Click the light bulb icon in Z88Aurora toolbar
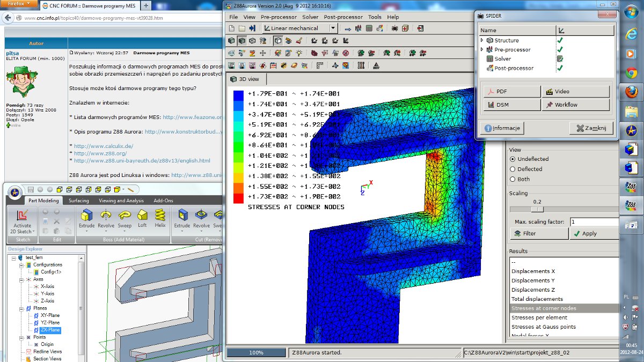The width and height of the screenshot is (644, 362). (x=299, y=53)
